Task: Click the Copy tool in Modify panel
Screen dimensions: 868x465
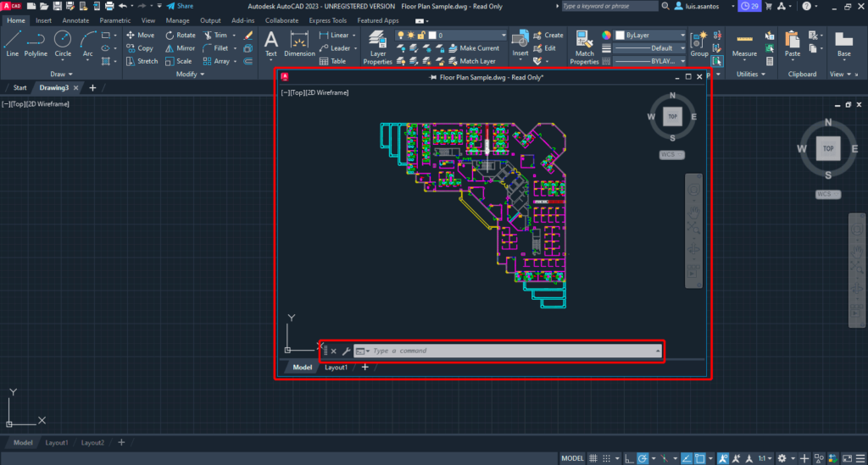Action: point(140,48)
